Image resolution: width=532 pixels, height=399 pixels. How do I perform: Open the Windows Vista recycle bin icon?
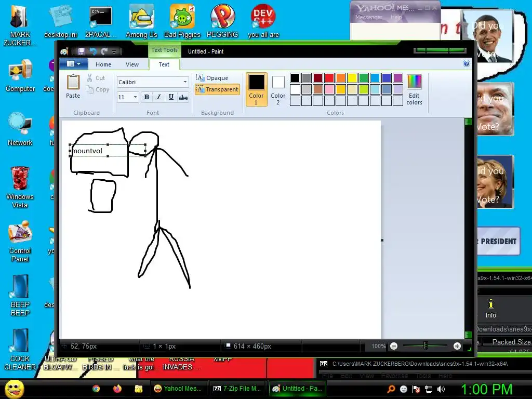(x=20, y=188)
